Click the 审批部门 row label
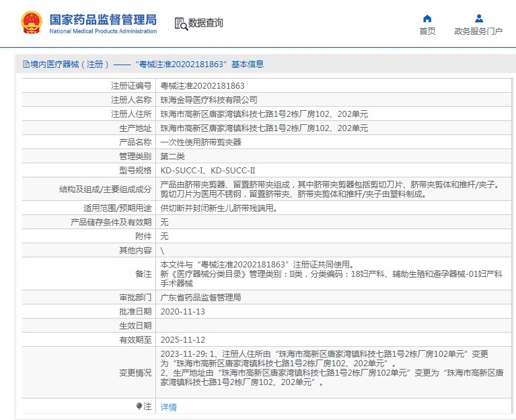The height and width of the screenshot is (420, 516). (135, 298)
